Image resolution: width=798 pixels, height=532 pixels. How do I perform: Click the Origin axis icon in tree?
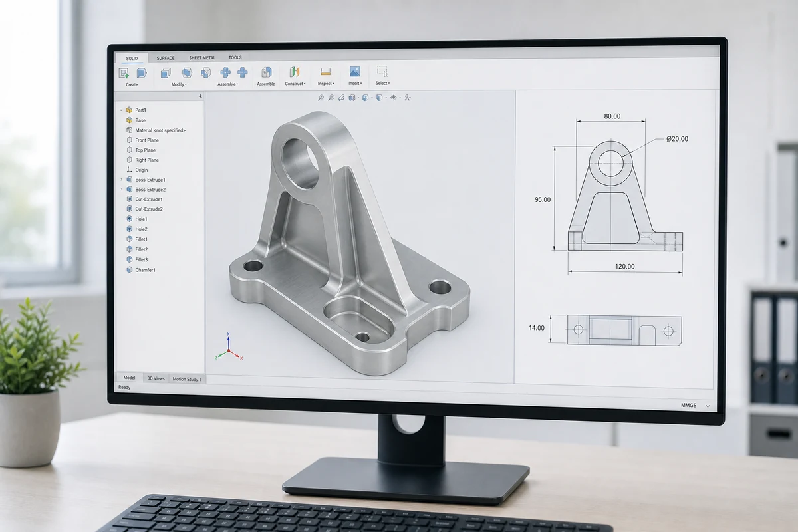click(129, 170)
